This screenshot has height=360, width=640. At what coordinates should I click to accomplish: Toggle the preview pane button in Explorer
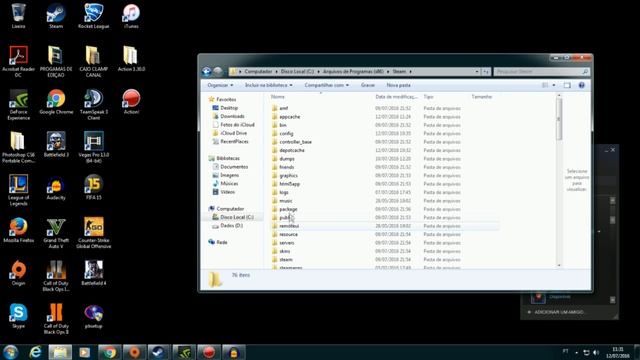(x=567, y=85)
